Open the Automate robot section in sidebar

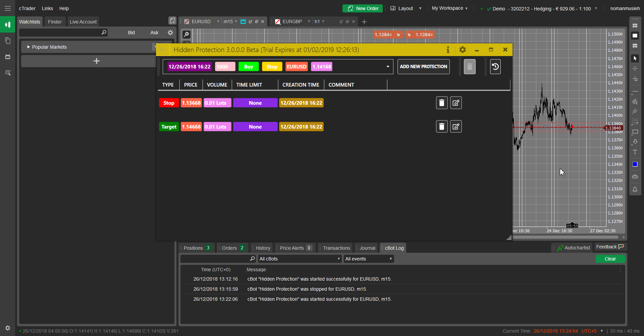tap(7, 57)
